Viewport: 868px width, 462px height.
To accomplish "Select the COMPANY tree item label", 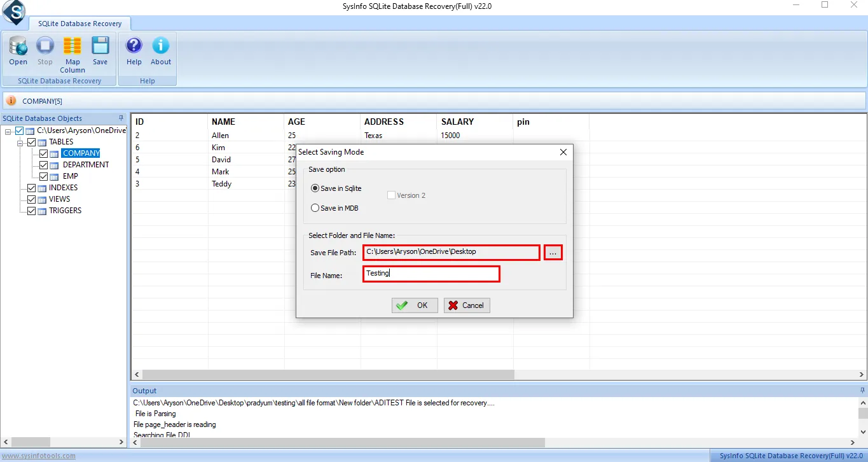I will pyautogui.click(x=81, y=153).
